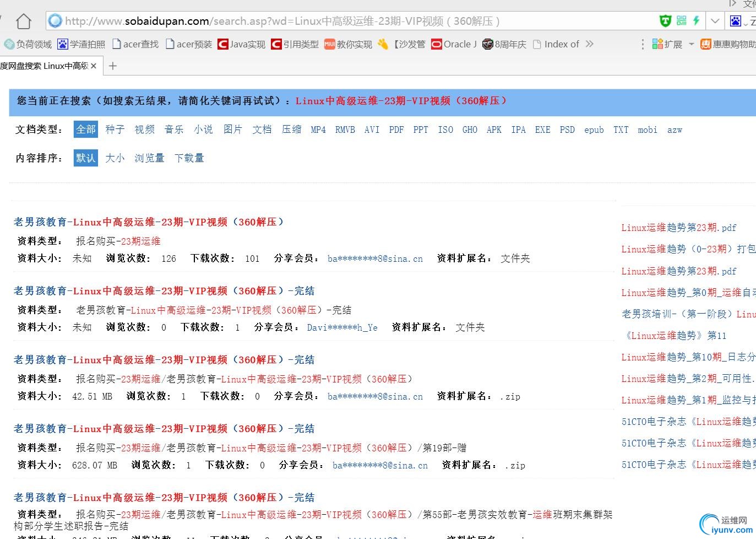Filter results by TXT type
756x539 pixels.
[621, 130]
